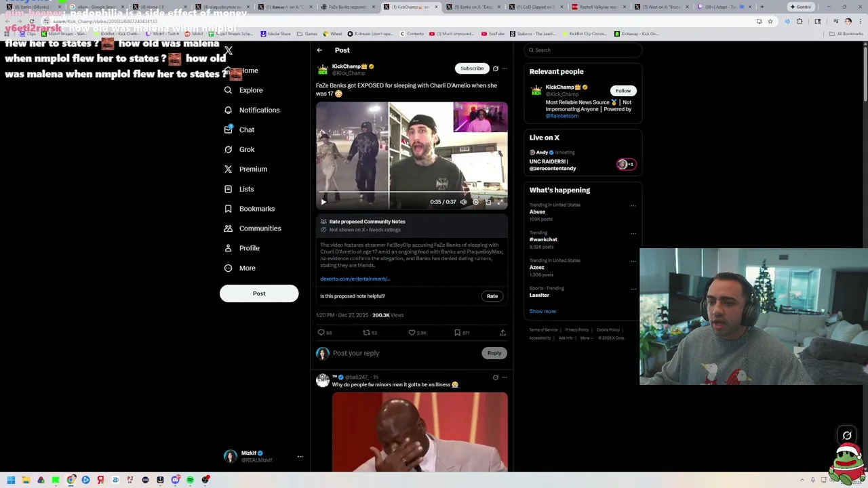The height and width of the screenshot is (488, 868).
Task: Toggle picture-in-picture on the video
Action: pos(488,202)
